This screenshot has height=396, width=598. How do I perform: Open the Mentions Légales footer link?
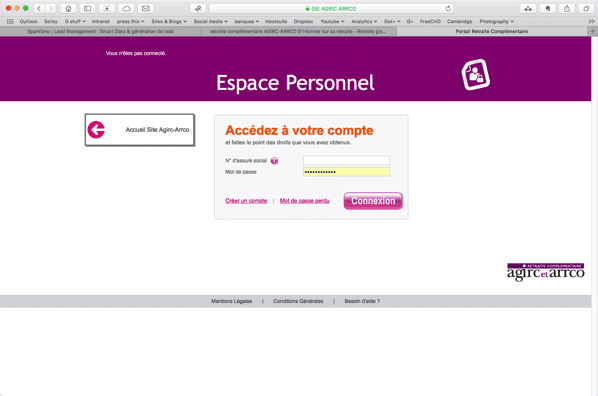coord(231,301)
